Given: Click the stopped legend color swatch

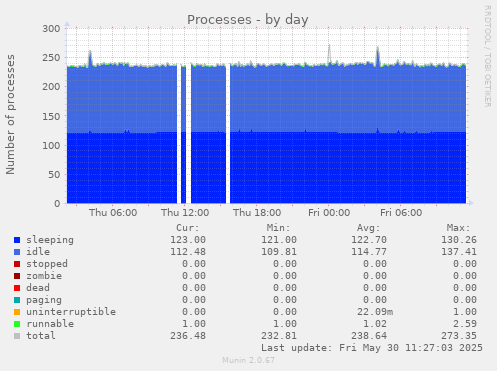Looking at the screenshot, I should 17,264.
